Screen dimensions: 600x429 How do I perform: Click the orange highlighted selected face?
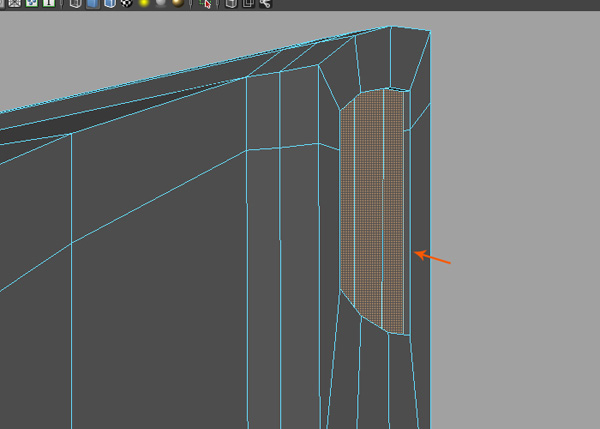tap(372, 210)
